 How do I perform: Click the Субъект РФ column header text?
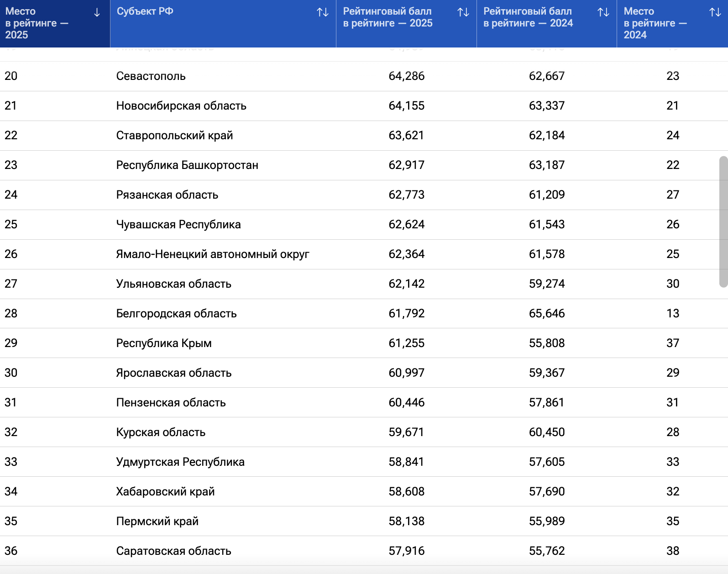point(145,11)
